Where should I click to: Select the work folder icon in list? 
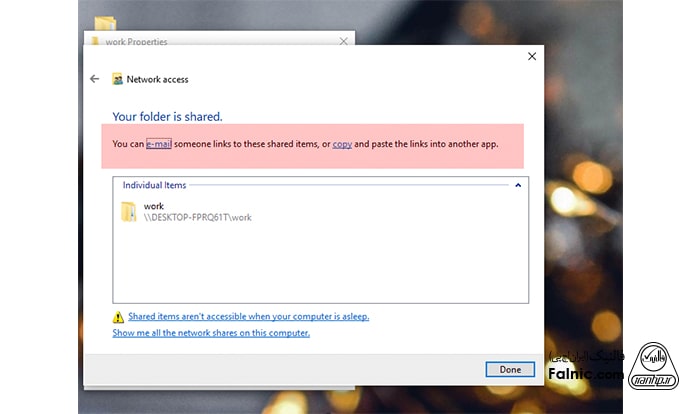click(128, 211)
